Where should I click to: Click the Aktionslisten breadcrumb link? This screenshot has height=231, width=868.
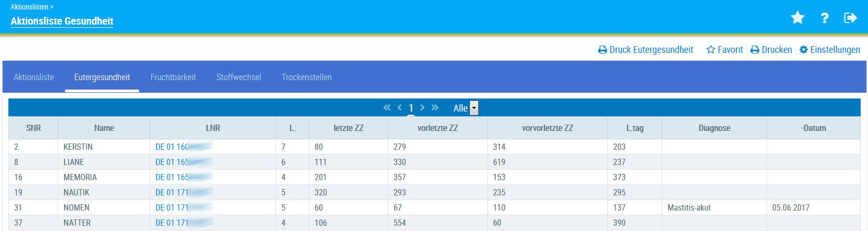tap(29, 7)
